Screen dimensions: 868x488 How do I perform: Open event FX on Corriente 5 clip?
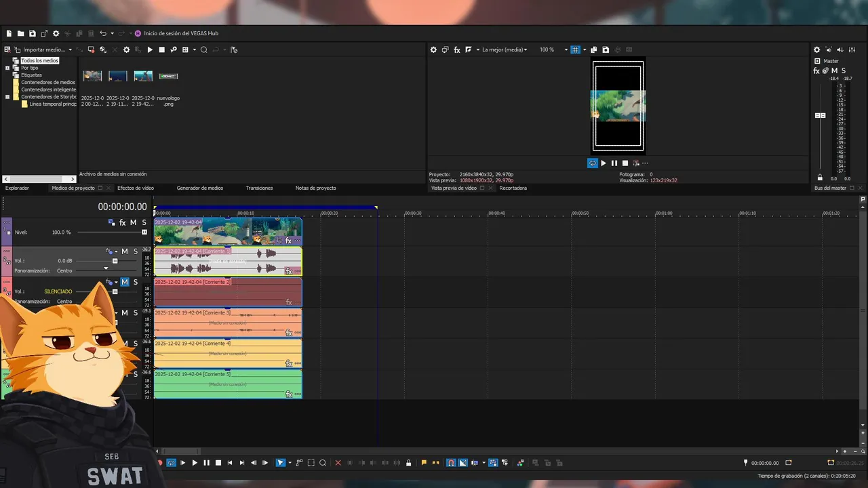click(x=289, y=394)
